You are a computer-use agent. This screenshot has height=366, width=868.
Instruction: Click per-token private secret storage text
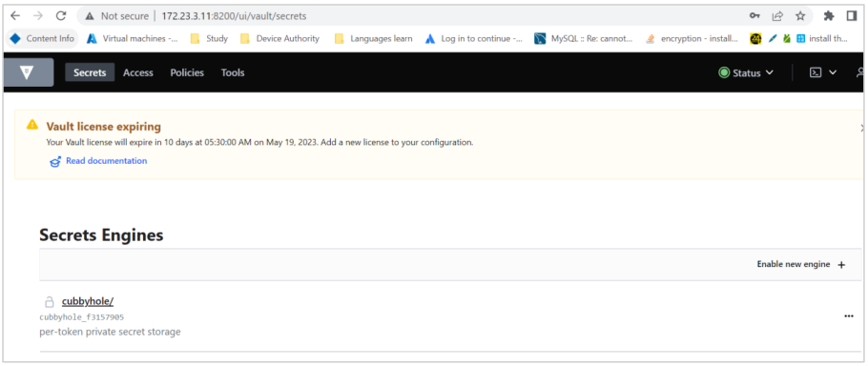click(x=110, y=332)
